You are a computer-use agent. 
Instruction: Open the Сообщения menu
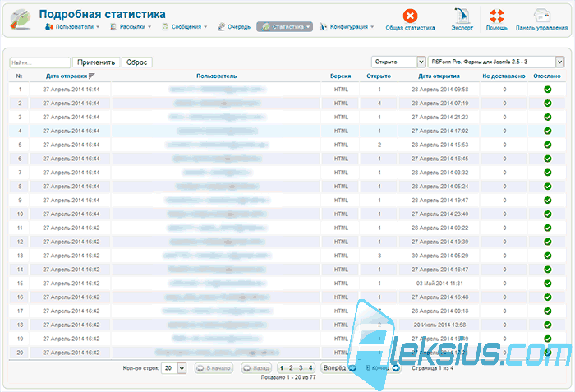(x=185, y=27)
